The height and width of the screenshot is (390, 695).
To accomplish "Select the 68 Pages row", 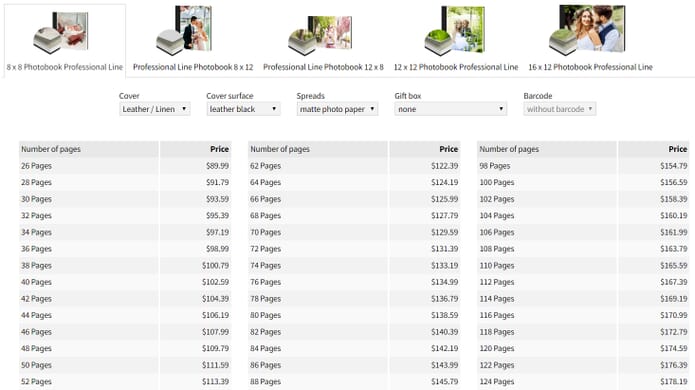I will click(354, 215).
